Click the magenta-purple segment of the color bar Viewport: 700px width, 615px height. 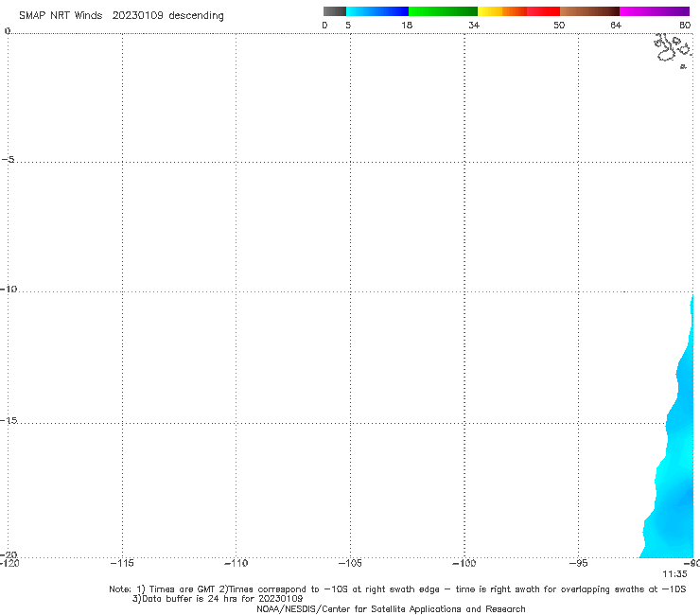(655, 11)
